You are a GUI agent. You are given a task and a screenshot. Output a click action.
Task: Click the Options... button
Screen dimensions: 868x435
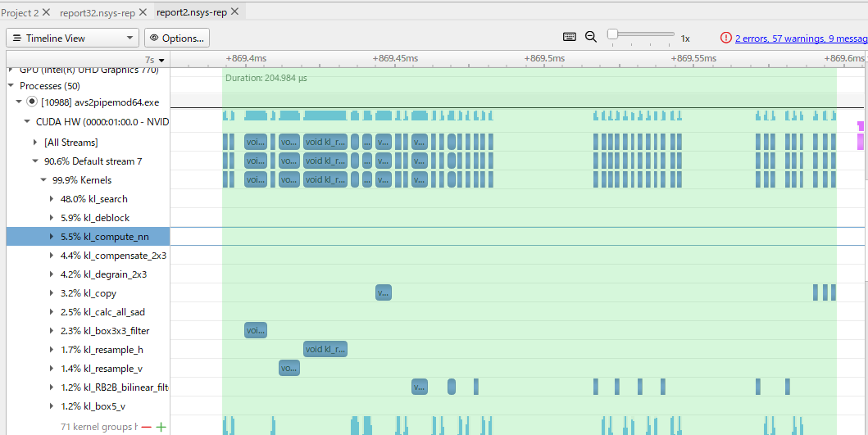pos(177,39)
